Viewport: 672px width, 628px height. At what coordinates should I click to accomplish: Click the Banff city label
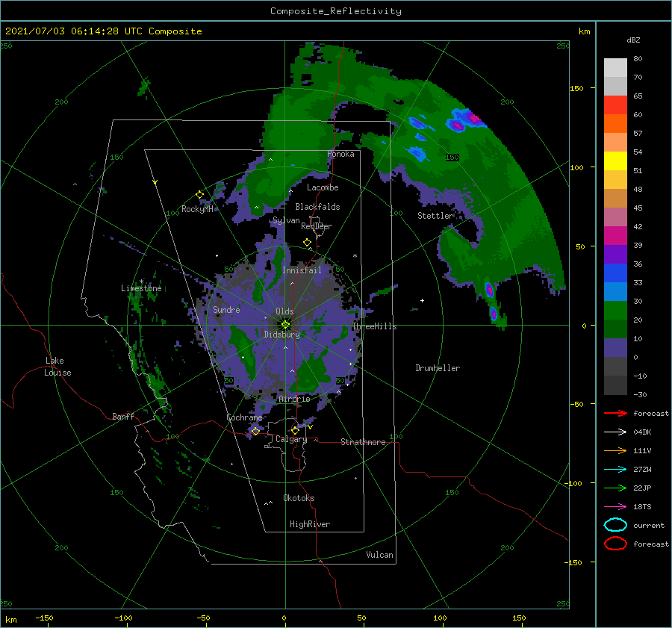[x=123, y=416]
